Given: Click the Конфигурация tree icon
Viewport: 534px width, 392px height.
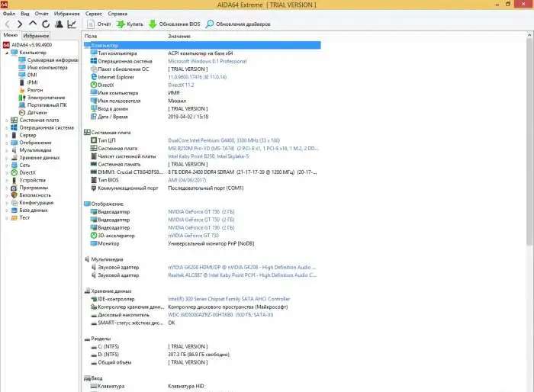Looking at the screenshot, I should pos(14,203).
